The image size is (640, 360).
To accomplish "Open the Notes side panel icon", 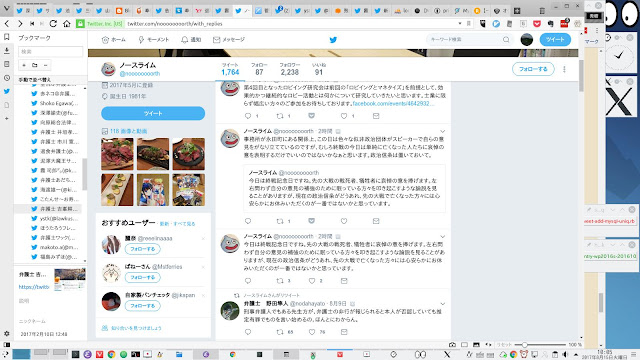I will (x=7, y=64).
